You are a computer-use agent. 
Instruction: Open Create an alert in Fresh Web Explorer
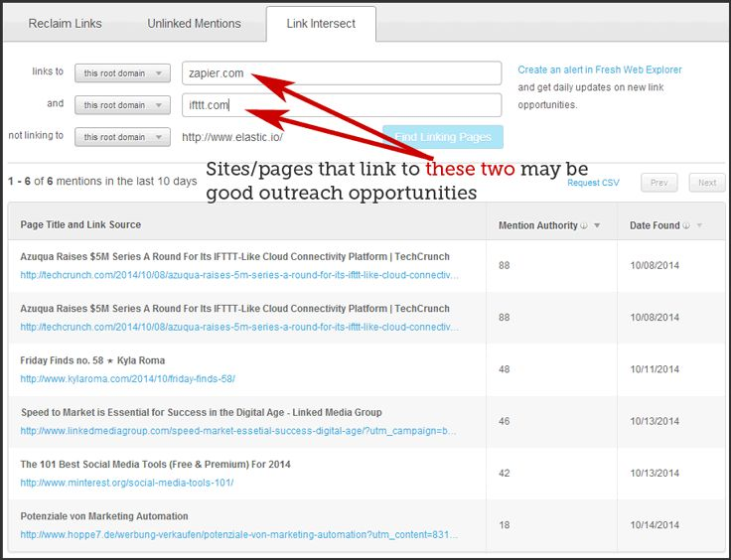[600, 70]
